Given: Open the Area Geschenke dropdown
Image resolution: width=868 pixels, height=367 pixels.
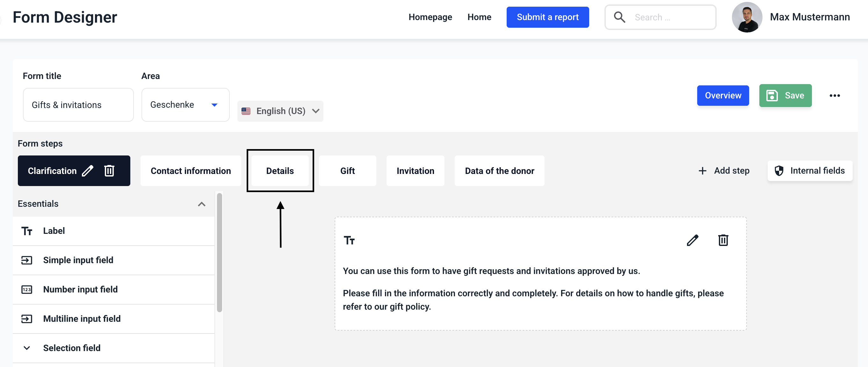Looking at the screenshot, I should [185, 105].
